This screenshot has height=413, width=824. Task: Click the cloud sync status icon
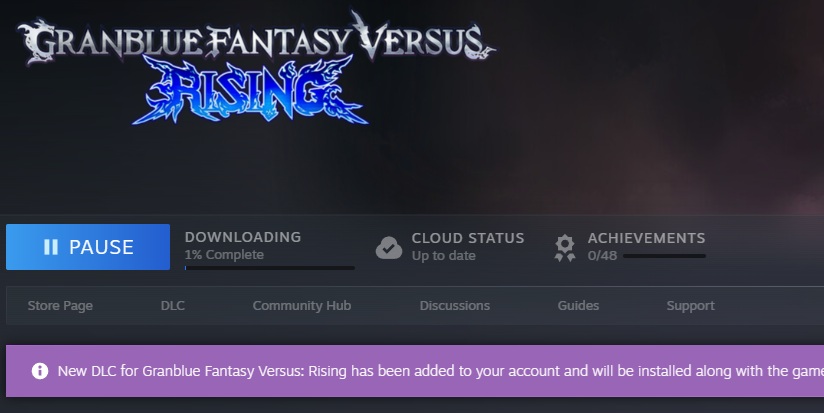pos(389,248)
